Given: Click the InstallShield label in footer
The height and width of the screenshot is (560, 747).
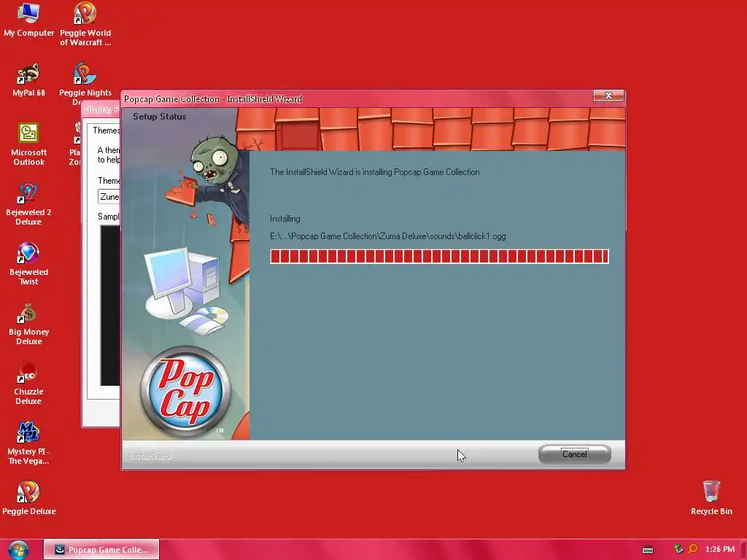Looking at the screenshot, I should pos(150,456).
